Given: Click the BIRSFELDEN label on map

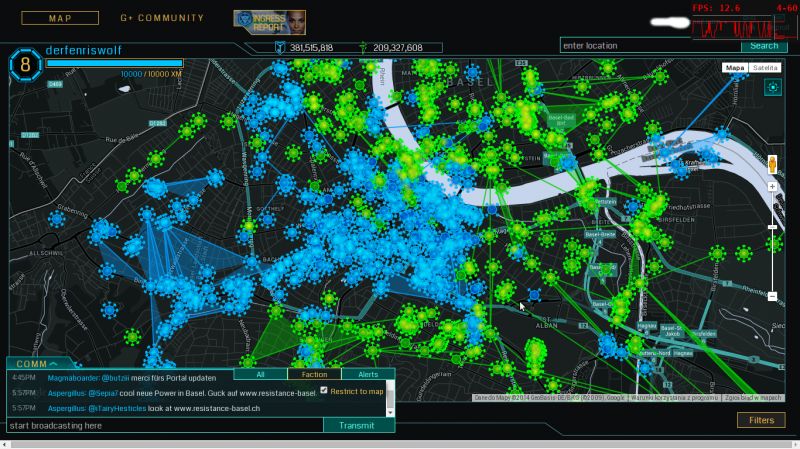Looking at the screenshot, I should coord(677,220).
